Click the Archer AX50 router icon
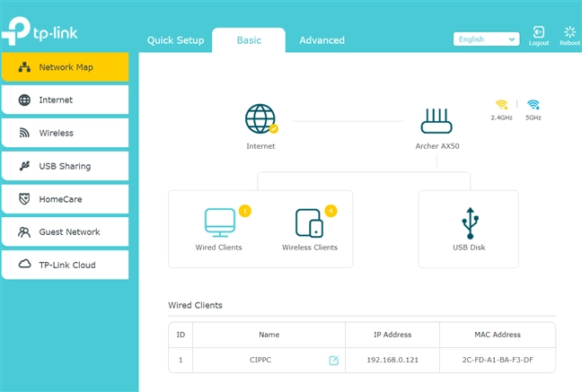Viewport: 582px width, 392px height. [x=436, y=121]
